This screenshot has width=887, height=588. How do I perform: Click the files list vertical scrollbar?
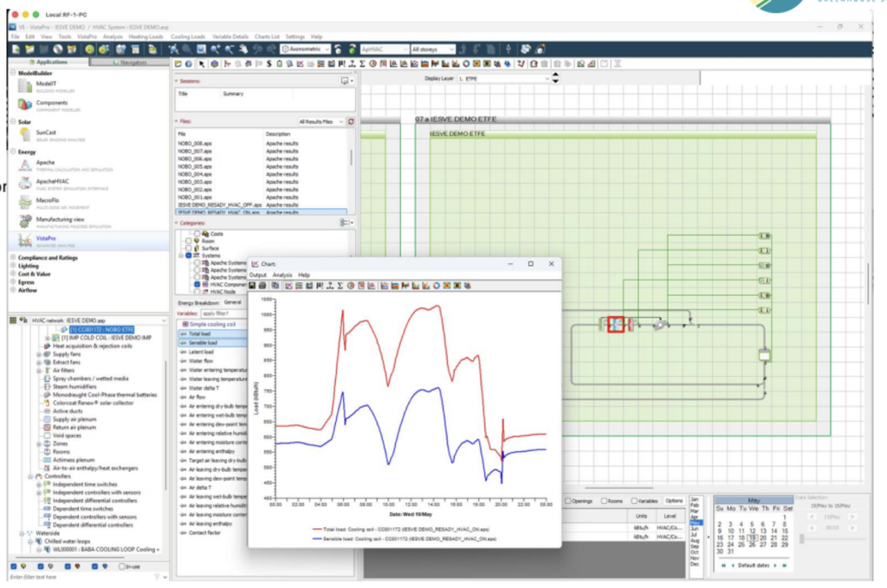pos(352,158)
